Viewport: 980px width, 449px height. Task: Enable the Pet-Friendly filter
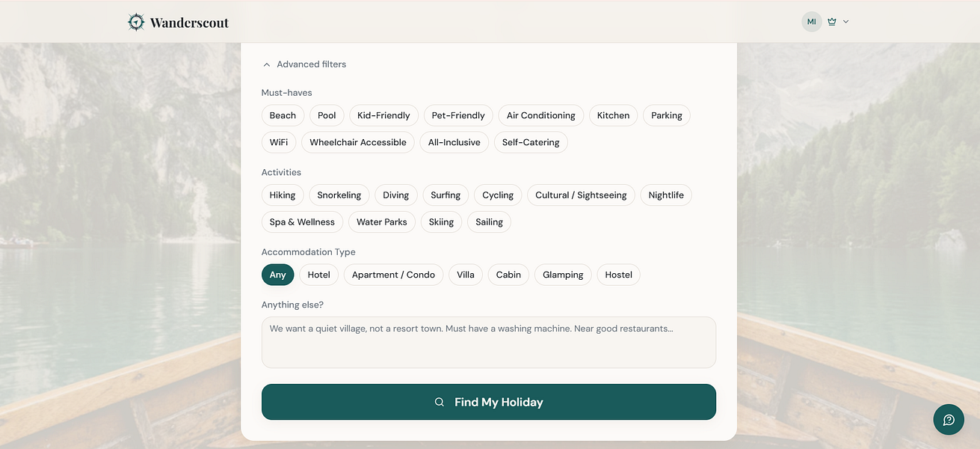458,115
